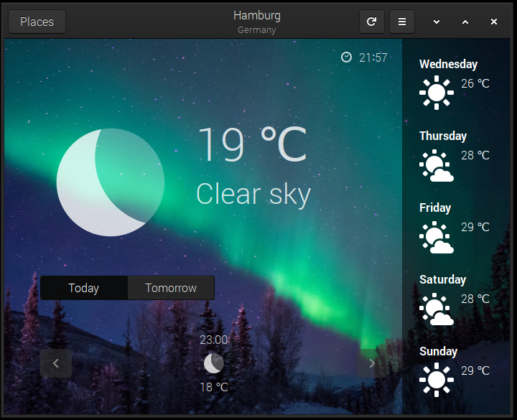This screenshot has width=517, height=420.
Task: Click the 23:00 hourly moon icon
Action: click(x=214, y=363)
